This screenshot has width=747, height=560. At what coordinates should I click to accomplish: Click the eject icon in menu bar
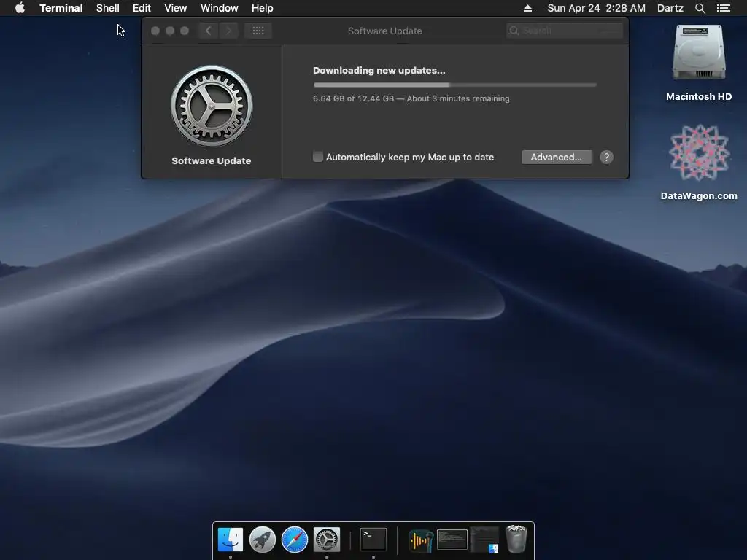click(527, 8)
